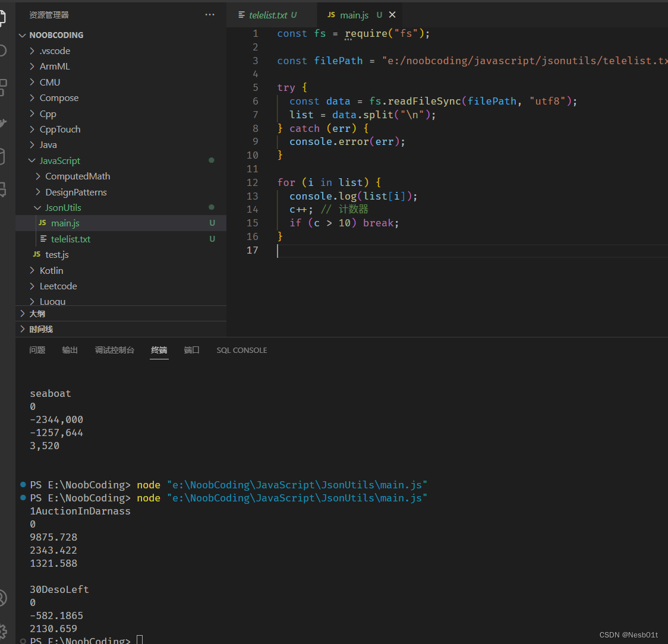Open the explorer more actions ellipsis
This screenshot has height=644, width=668.
pyautogui.click(x=210, y=14)
